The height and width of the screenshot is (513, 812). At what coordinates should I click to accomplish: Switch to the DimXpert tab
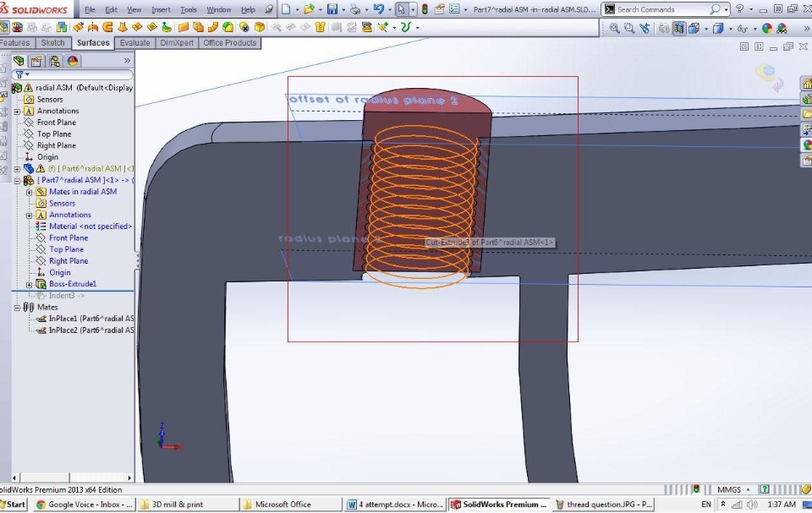tap(177, 43)
